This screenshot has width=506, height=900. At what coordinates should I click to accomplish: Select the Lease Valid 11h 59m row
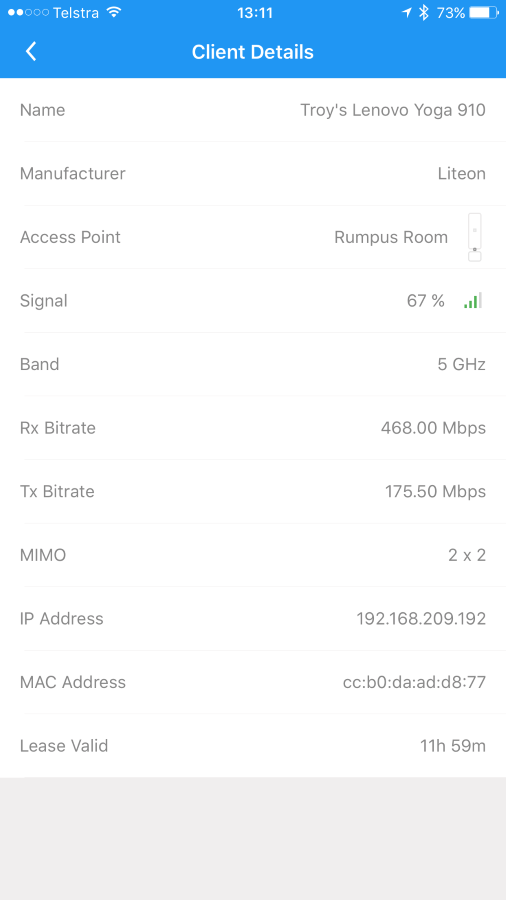coord(253,746)
